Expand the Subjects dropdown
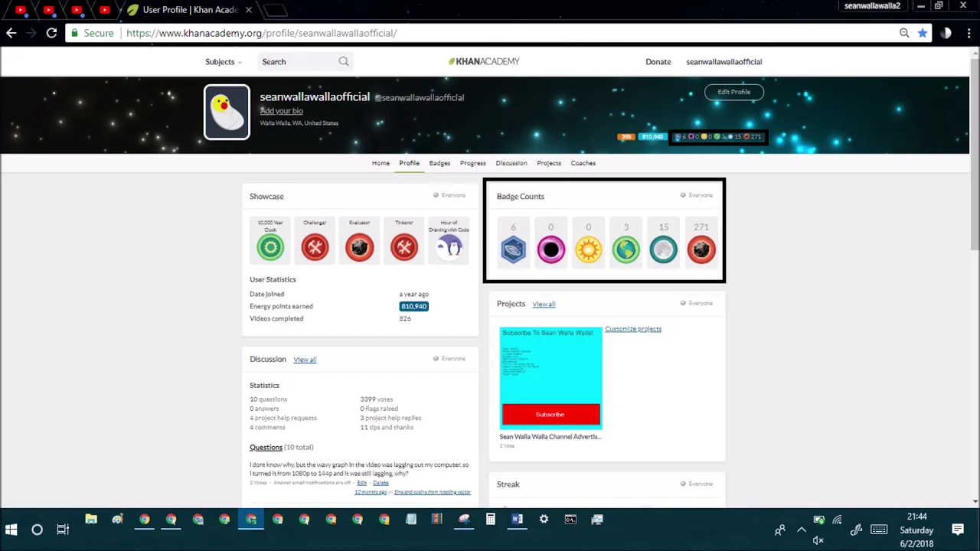 [x=223, y=61]
